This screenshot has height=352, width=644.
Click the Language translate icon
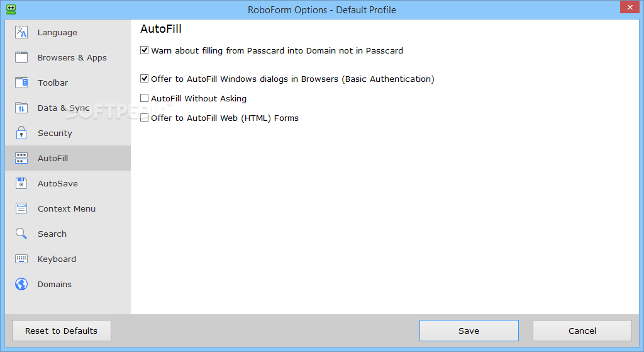[x=21, y=32]
